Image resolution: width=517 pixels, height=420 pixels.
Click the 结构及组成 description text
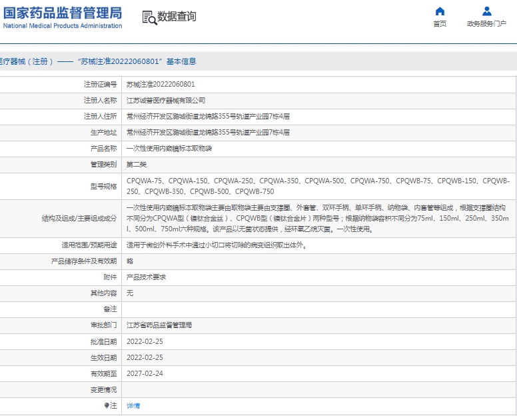(318, 218)
